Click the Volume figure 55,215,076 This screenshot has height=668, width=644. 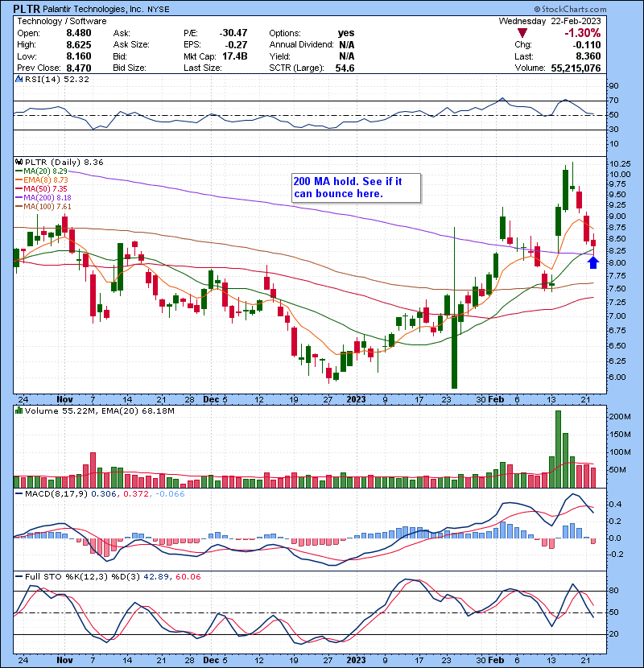576,68
